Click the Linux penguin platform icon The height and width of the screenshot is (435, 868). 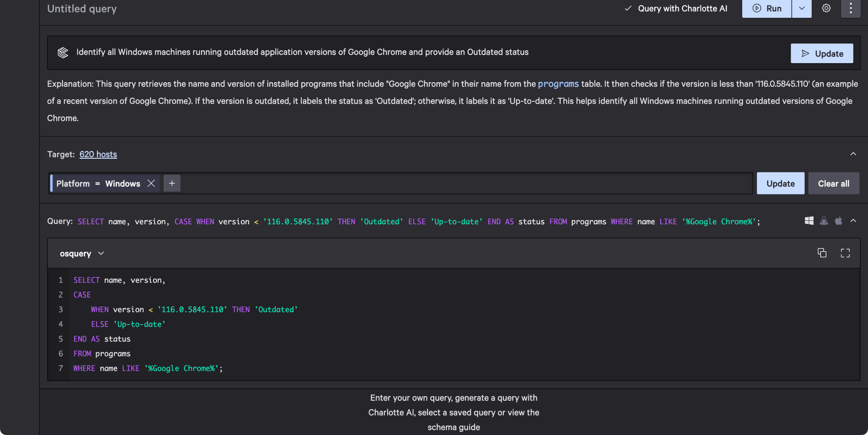coord(824,221)
